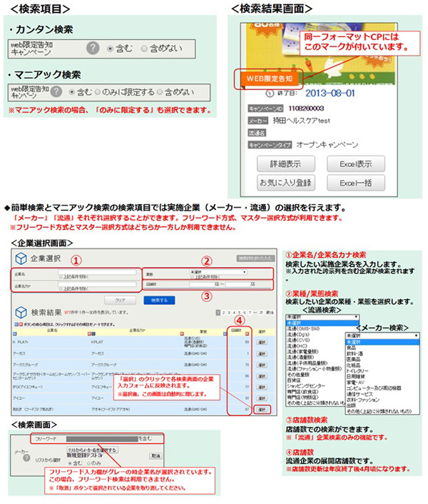
Task: Select のみ radio under リストから選択
Action: [x=88, y=463]
